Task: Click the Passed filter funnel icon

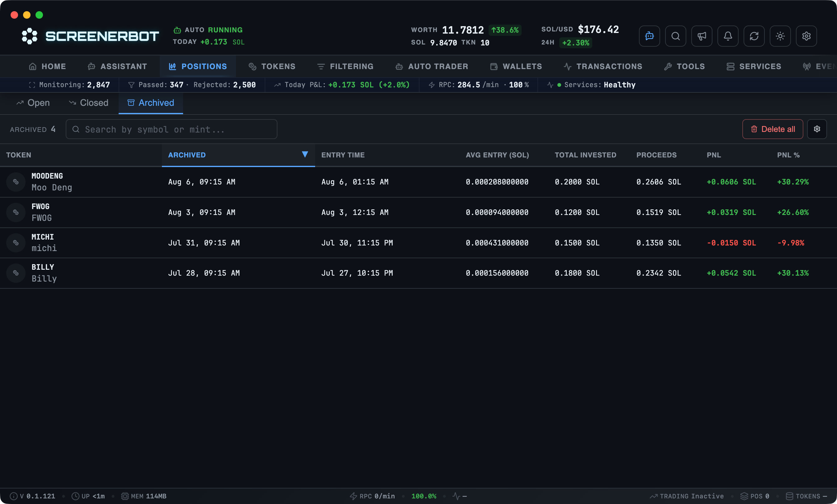Action: click(x=131, y=85)
